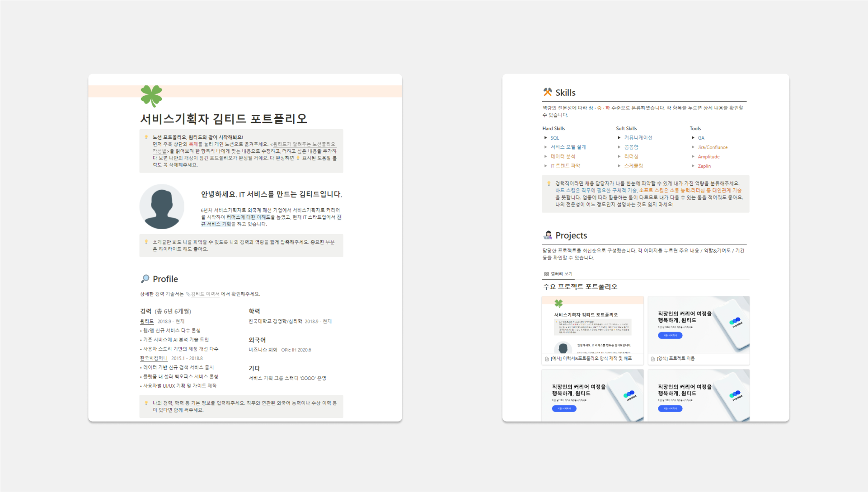Open the 원티드 company link
This screenshot has height=492, width=868.
pos(147,321)
